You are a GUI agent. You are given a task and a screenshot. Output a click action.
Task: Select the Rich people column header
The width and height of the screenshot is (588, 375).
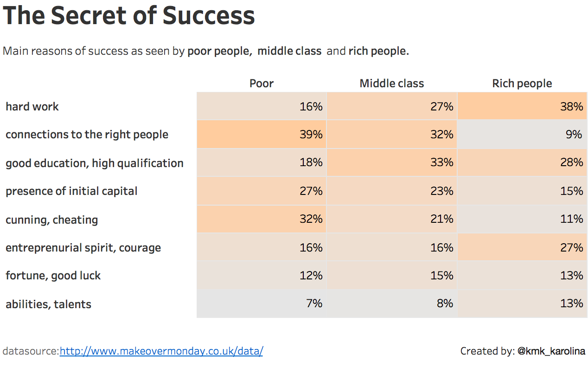522,84
